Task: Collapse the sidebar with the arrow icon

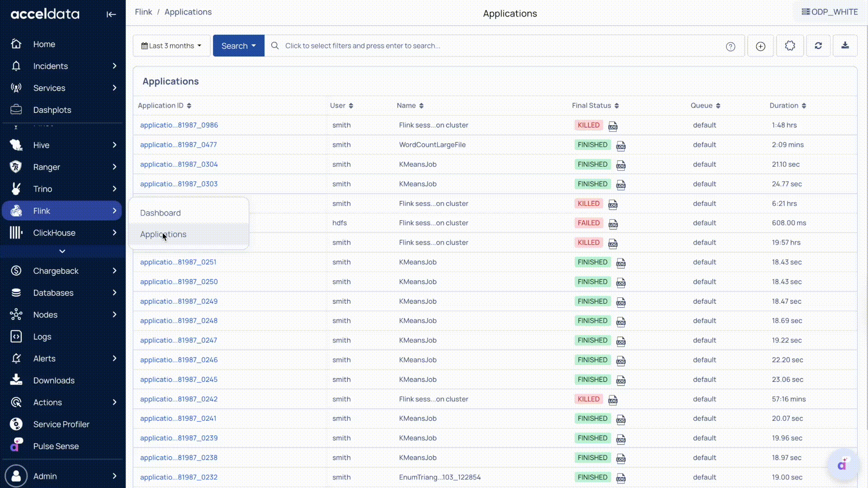Action: tap(111, 14)
